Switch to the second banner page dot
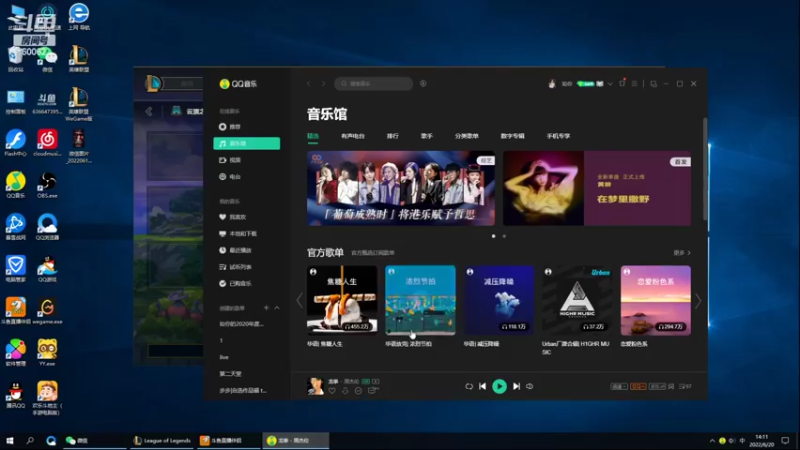800x450 pixels. tap(504, 236)
